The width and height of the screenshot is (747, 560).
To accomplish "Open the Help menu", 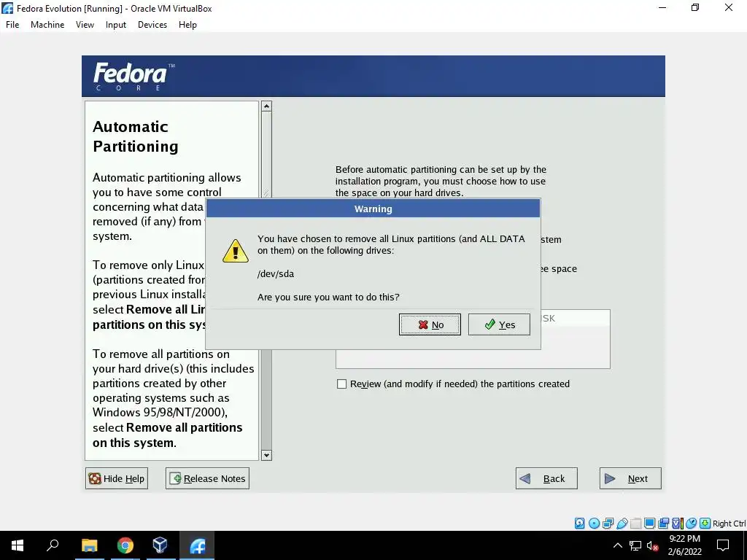I will (x=187, y=25).
